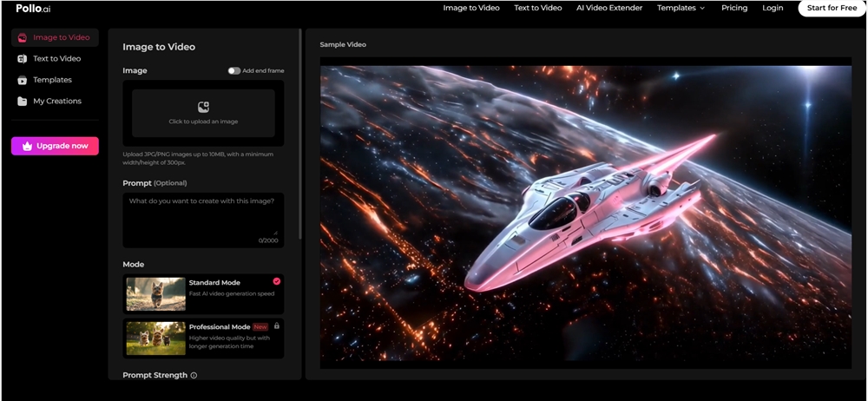
Task: Select Professional Mode option
Action: tap(204, 338)
